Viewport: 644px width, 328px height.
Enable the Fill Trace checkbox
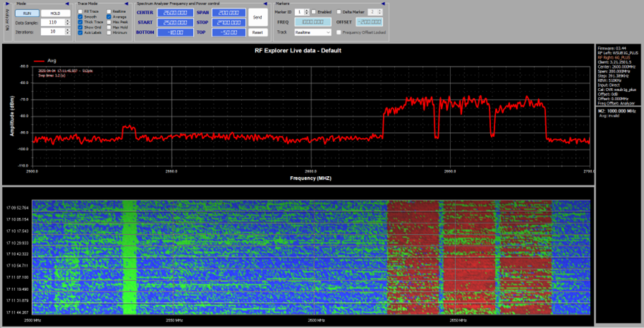(x=80, y=12)
